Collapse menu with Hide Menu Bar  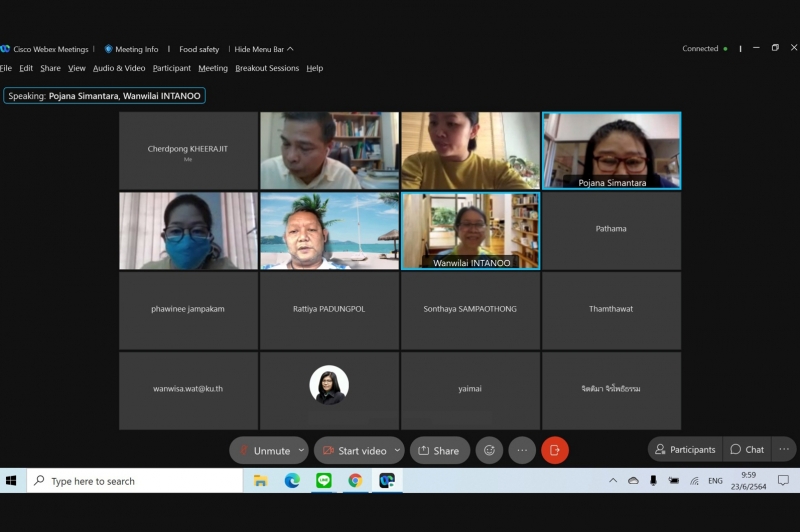pyautogui.click(x=263, y=49)
